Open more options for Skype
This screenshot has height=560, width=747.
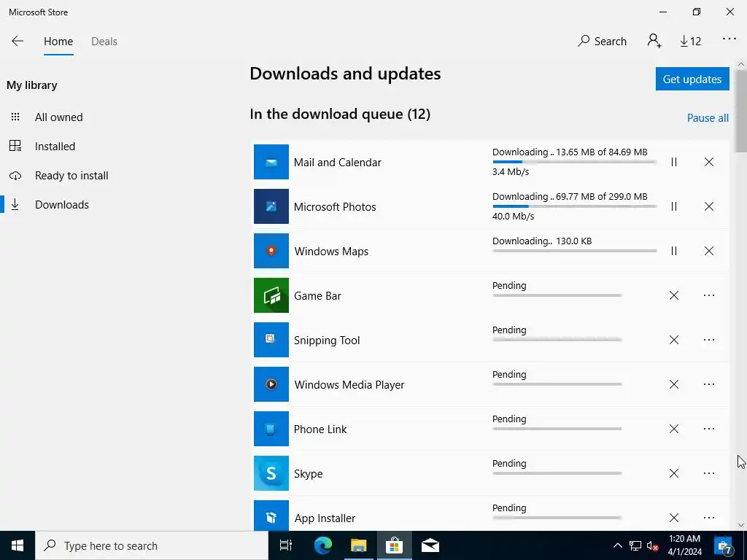coord(709,473)
